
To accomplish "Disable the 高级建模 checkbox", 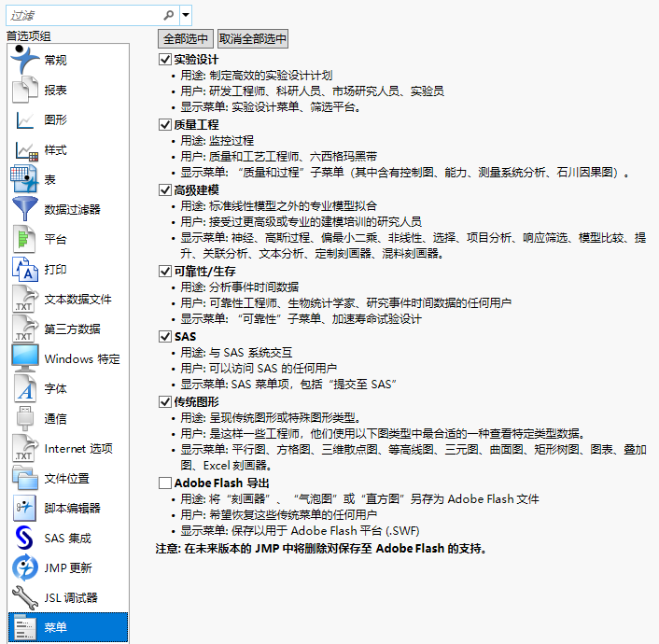I will pyautogui.click(x=164, y=190).
